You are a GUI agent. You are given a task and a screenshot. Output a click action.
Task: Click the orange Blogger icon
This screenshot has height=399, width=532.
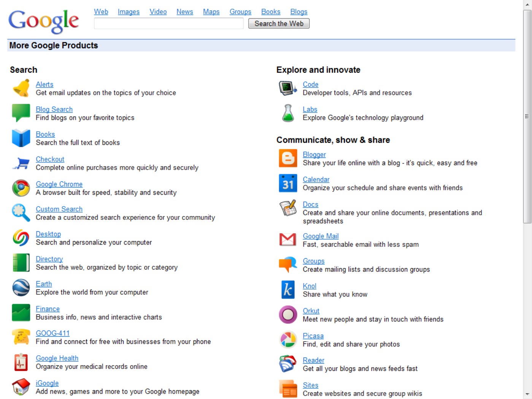click(x=288, y=158)
